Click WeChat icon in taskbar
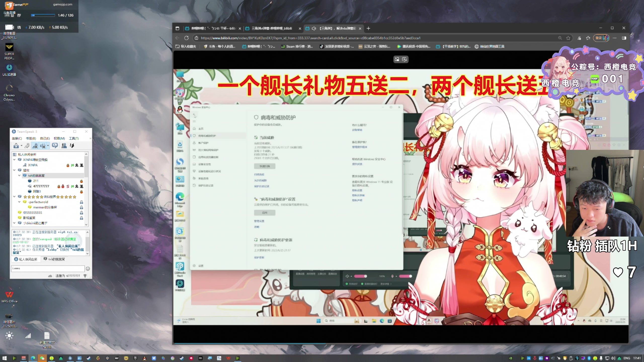 point(42,358)
